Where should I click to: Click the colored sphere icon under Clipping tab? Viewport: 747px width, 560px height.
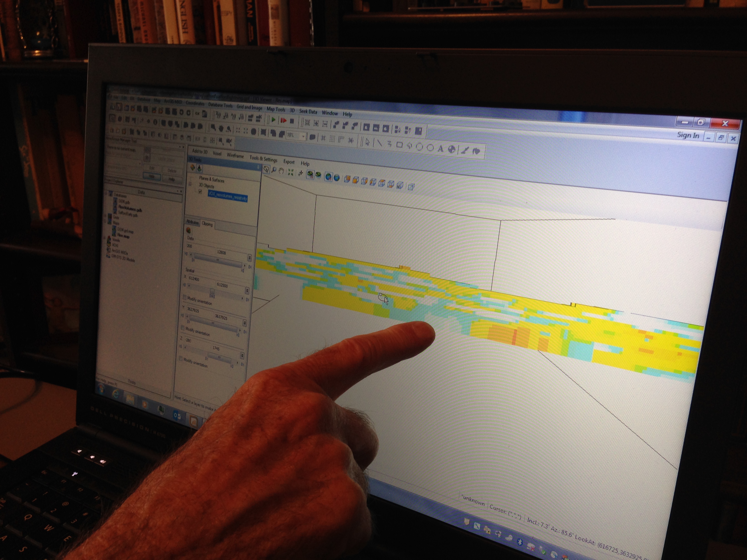coord(188,230)
